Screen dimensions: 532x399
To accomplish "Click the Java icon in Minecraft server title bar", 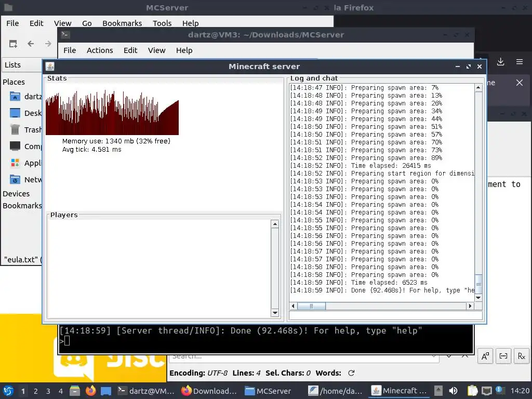I will click(x=50, y=66).
